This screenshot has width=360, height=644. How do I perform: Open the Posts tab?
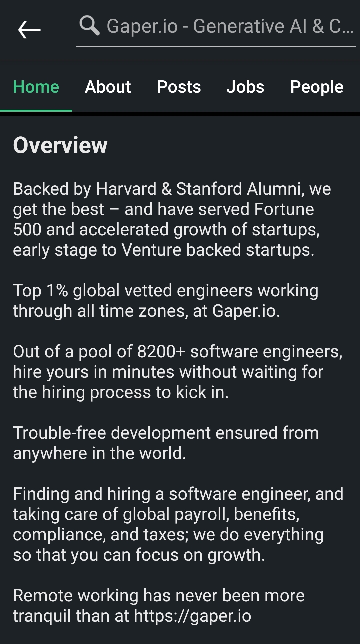coord(179,87)
